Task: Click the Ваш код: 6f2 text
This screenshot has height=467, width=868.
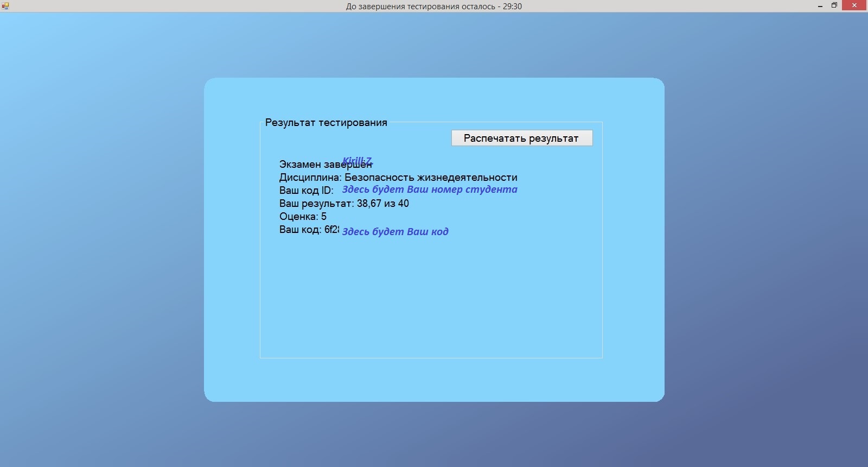Action: (x=309, y=230)
